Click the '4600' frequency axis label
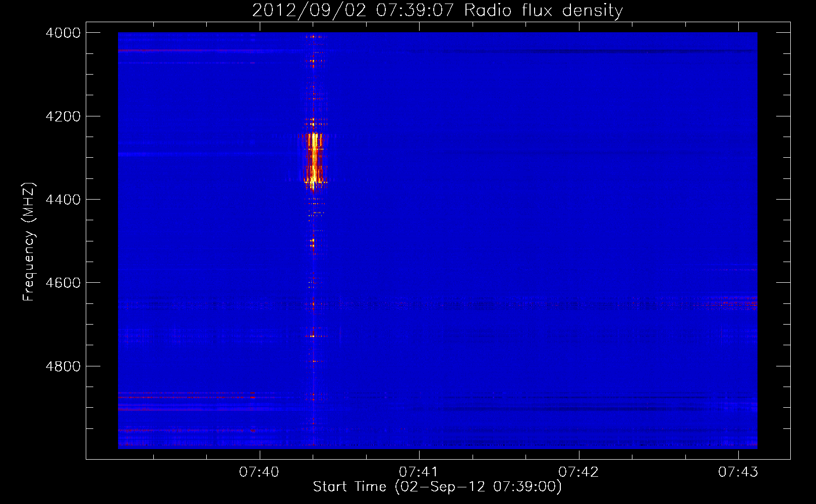816x504 pixels. click(x=63, y=283)
